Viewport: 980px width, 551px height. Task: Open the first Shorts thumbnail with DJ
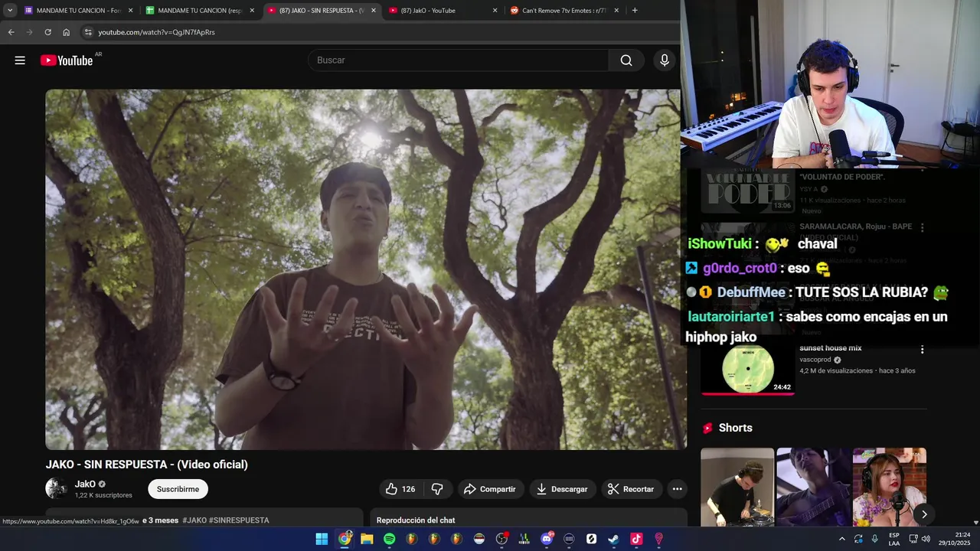pos(737,487)
